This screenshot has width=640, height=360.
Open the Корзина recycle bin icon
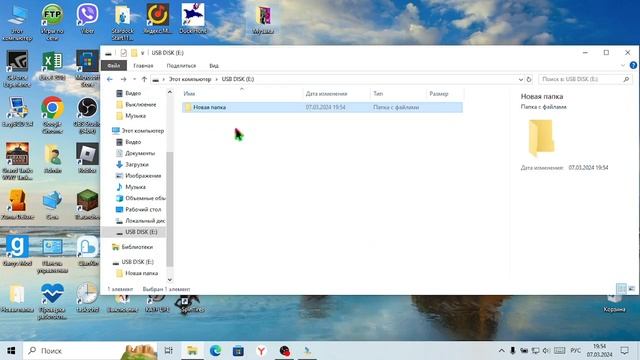click(x=614, y=304)
